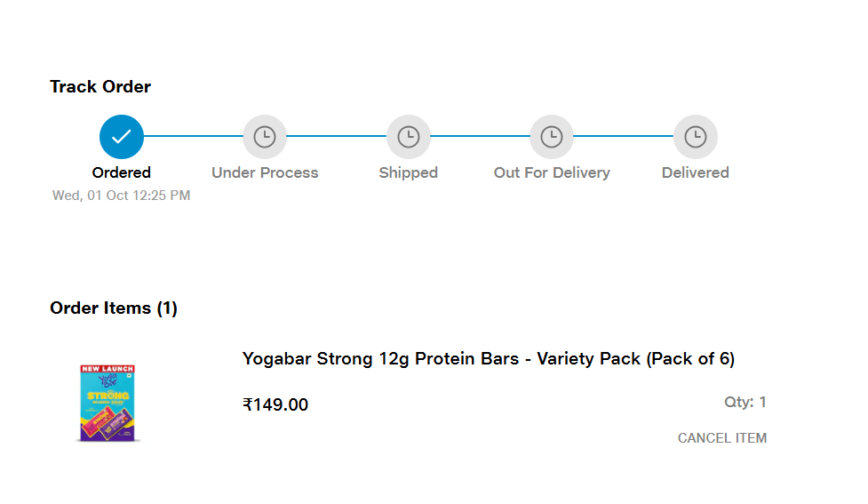Click progress line between Ordered and Under Process
The image size is (868, 504).
[x=193, y=137]
